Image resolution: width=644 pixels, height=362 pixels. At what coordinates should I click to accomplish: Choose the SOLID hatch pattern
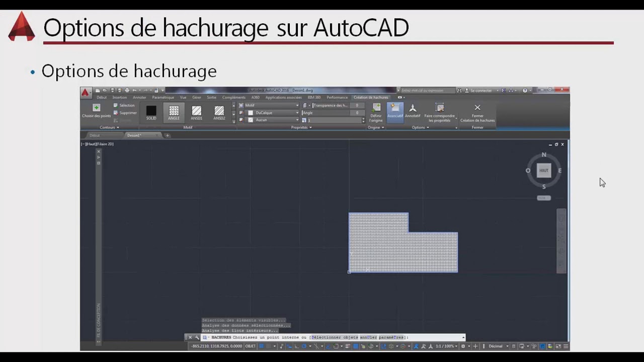[151, 113]
